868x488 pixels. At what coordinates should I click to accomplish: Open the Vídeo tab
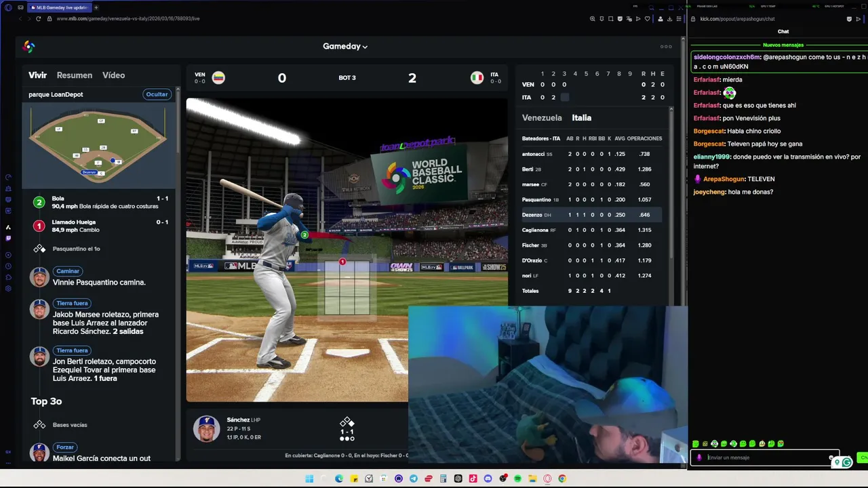tap(113, 75)
